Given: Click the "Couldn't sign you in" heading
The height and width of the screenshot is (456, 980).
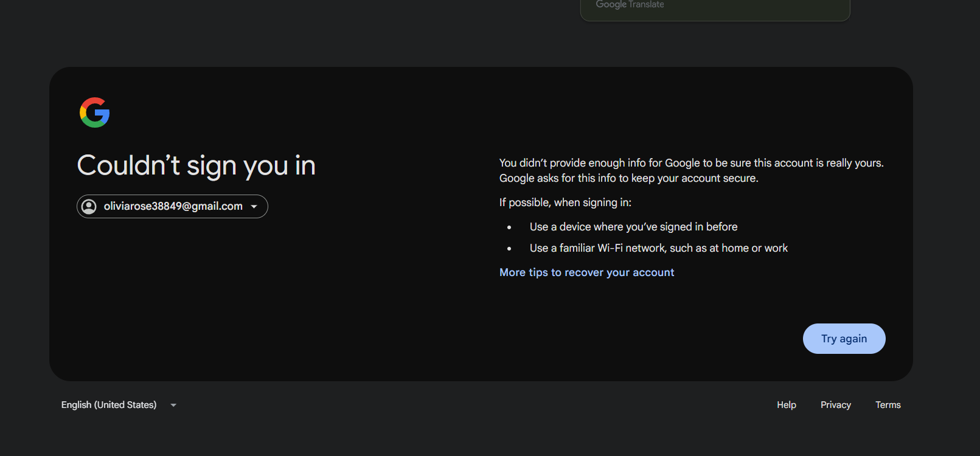Looking at the screenshot, I should click(196, 165).
